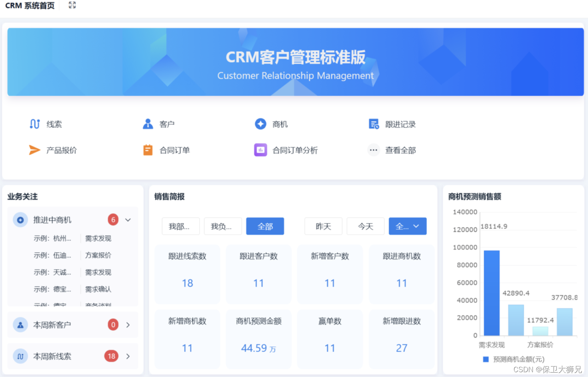Screen dimensions: 588x377
Task: Open the 跟进商机数 card
Action: (x=402, y=274)
